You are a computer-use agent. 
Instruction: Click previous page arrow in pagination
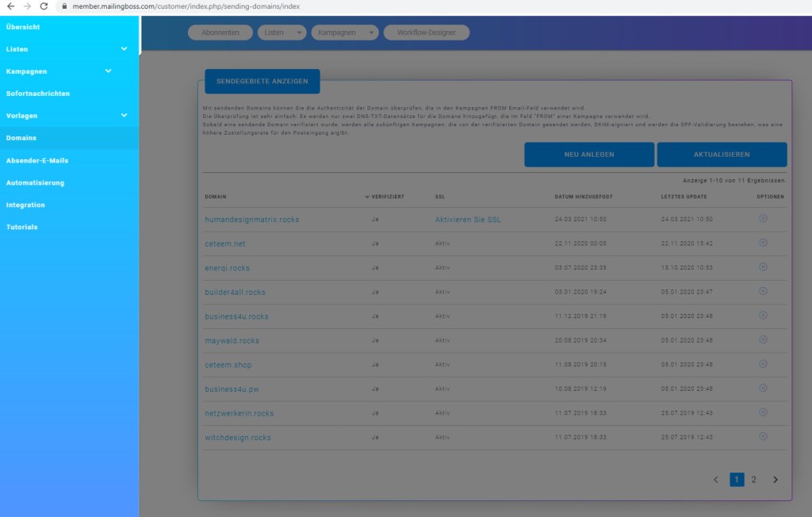click(x=715, y=480)
